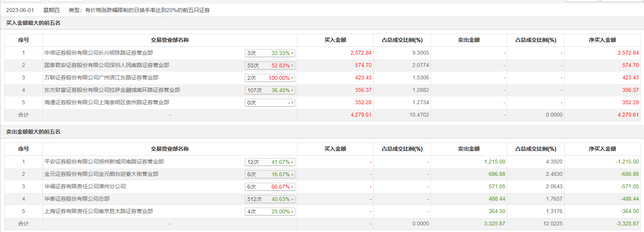Viewport: 644px width, 232px height.
Task: Expand the 6次 16.67% stats box
Action: pyautogui.click(x=270, y=174)
